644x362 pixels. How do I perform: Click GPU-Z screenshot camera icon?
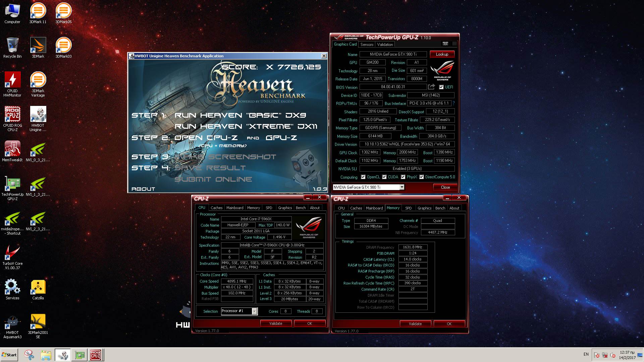coord(445,44)
